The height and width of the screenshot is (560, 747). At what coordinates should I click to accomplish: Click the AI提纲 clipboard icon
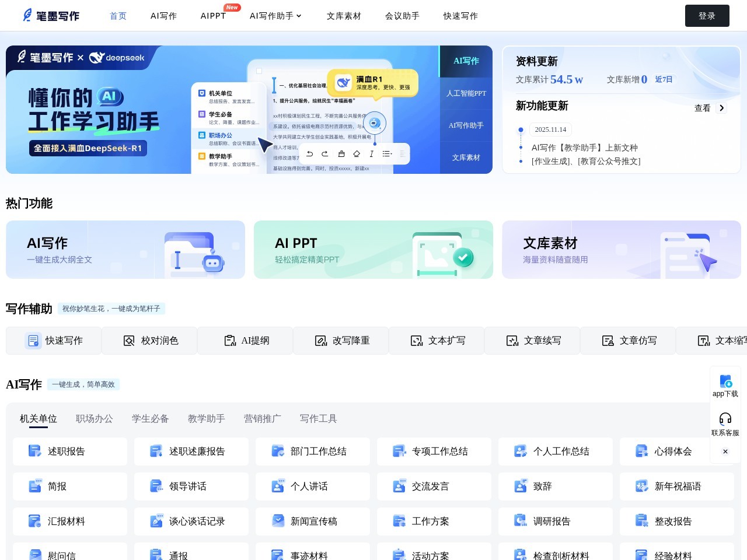tap(230, 341)
